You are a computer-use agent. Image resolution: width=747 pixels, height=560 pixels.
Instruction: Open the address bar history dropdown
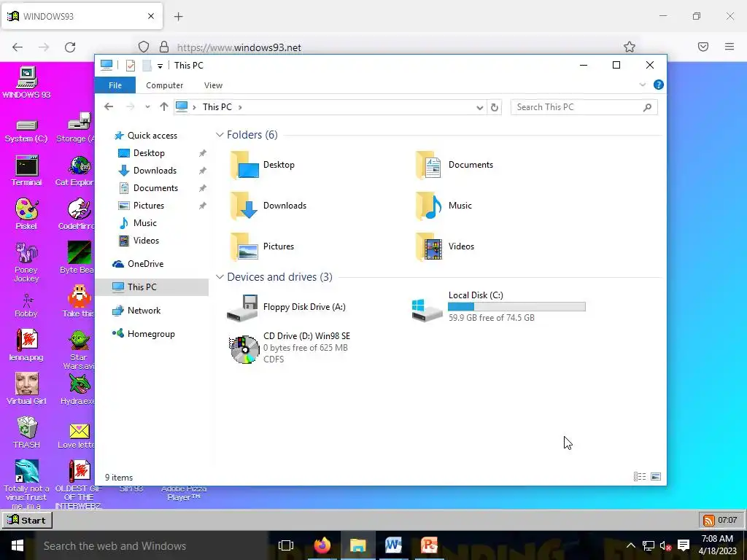coord(480,108)
